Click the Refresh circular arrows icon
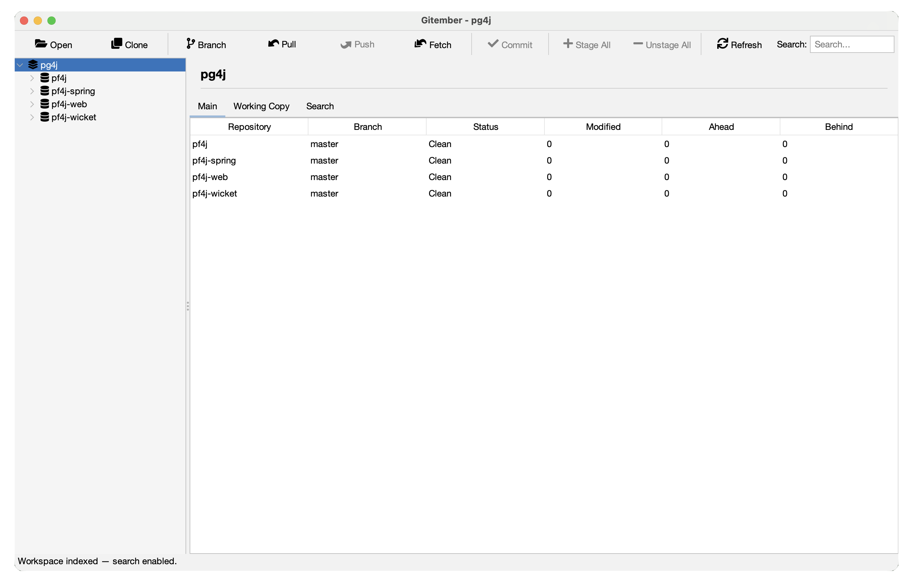Viewport: 924px width, 580px height. click(x=722, y=43)
